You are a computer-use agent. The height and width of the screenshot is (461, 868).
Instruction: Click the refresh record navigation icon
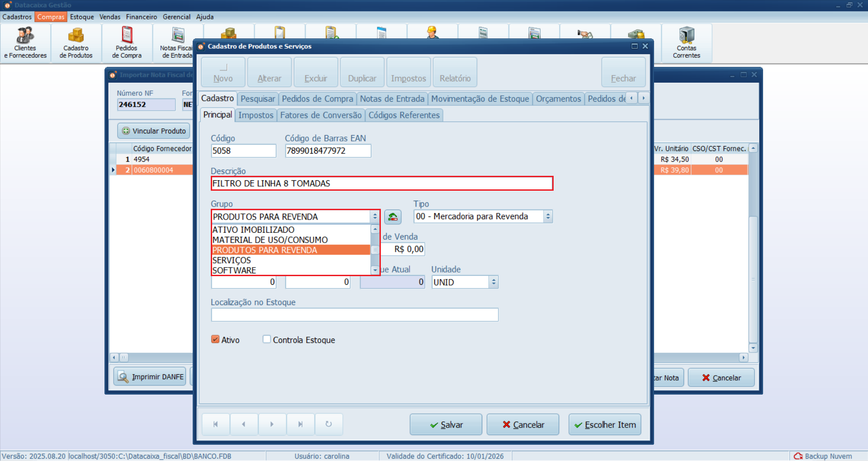tap(328, 424)
